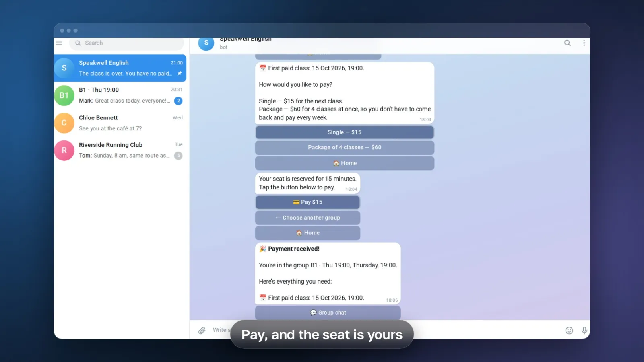Click the unread badge 5 on Riverside Running Club

178,156
